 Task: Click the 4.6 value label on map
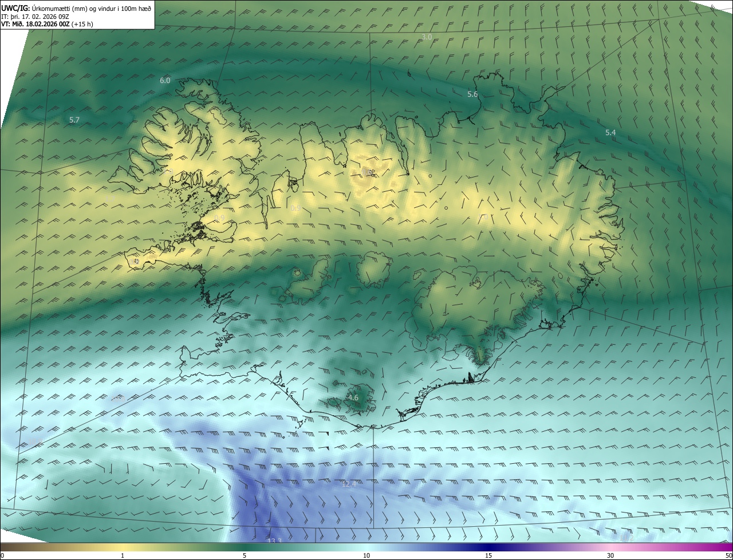[x=353, y=398]
